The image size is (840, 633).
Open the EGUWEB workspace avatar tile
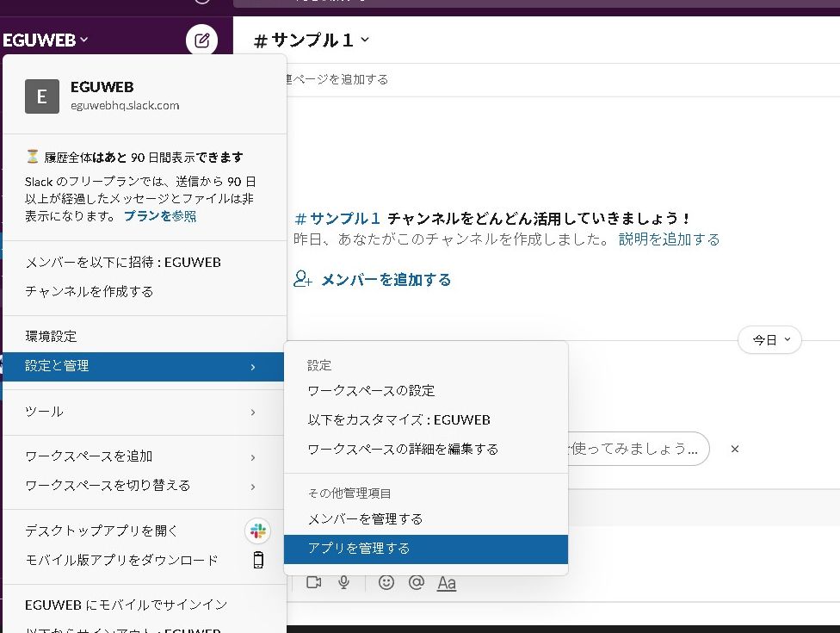click(42, 96)
